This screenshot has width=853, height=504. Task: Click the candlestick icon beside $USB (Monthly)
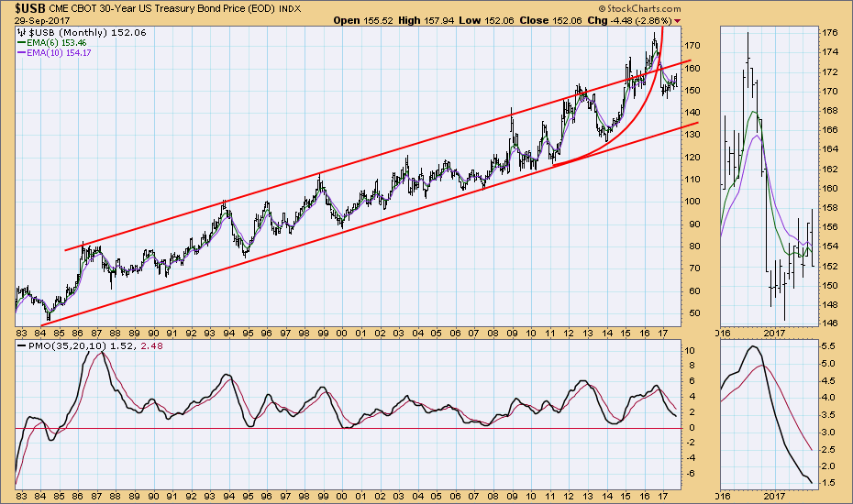[22, 32]
